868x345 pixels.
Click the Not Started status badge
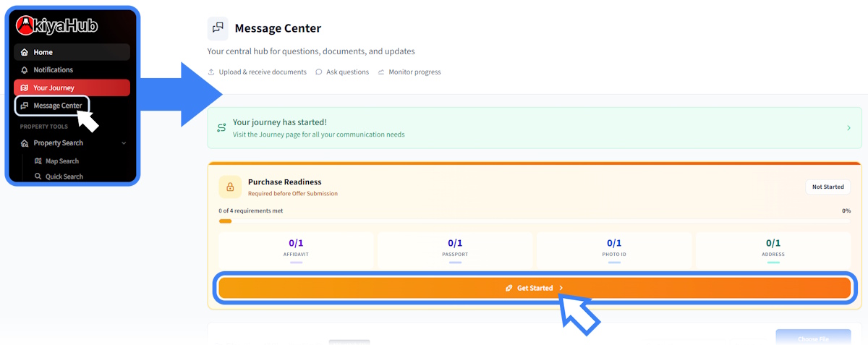(827, 187)
